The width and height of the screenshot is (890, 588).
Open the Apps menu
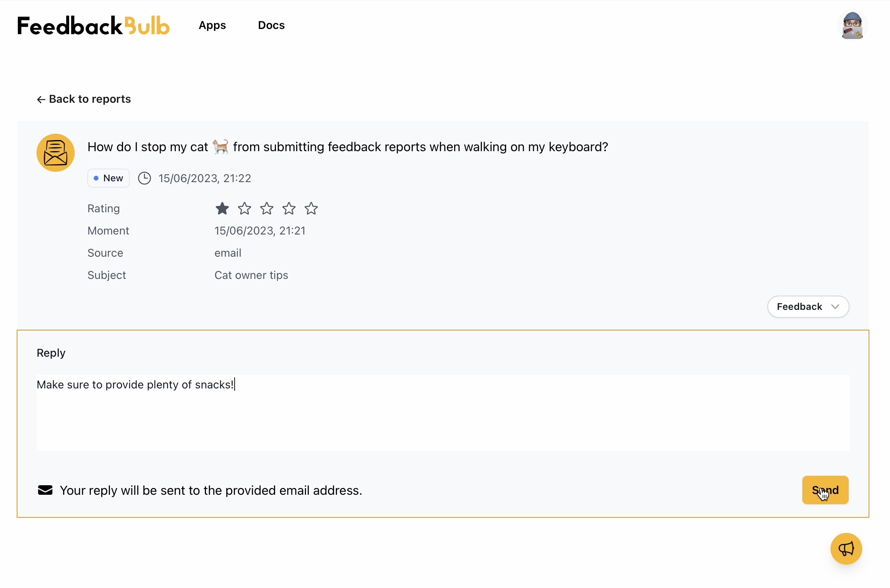pyautogui.click(x=212, y=25)
